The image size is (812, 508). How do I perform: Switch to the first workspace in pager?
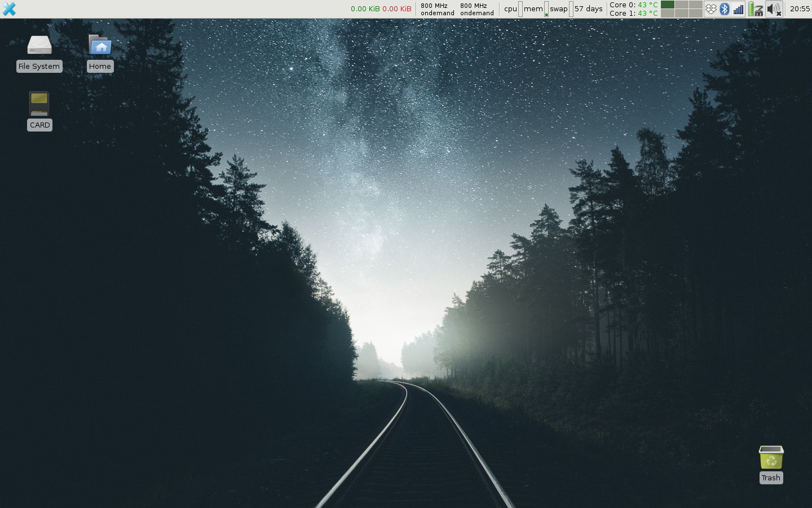[668, 5]
